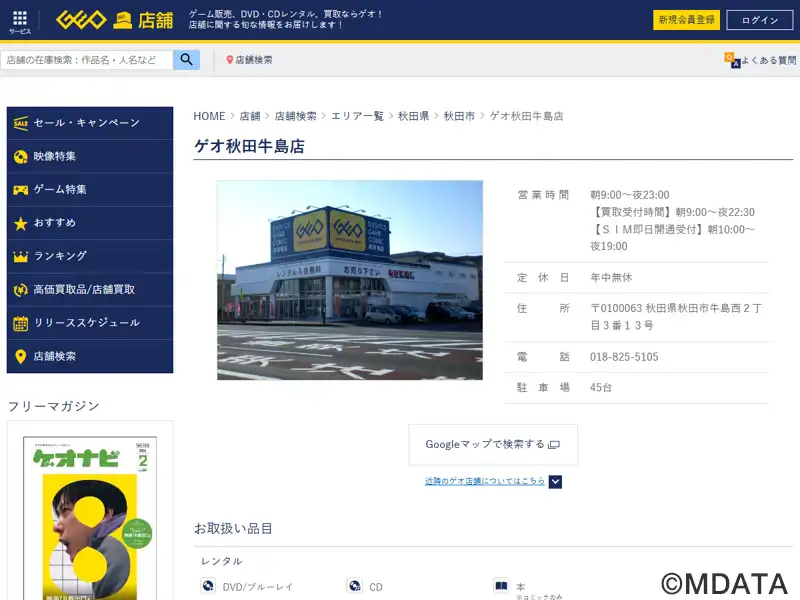The image size is (800, 600).
Task: Click the map pin icon in sidebar 店舗検索
Action: [20, 356]
